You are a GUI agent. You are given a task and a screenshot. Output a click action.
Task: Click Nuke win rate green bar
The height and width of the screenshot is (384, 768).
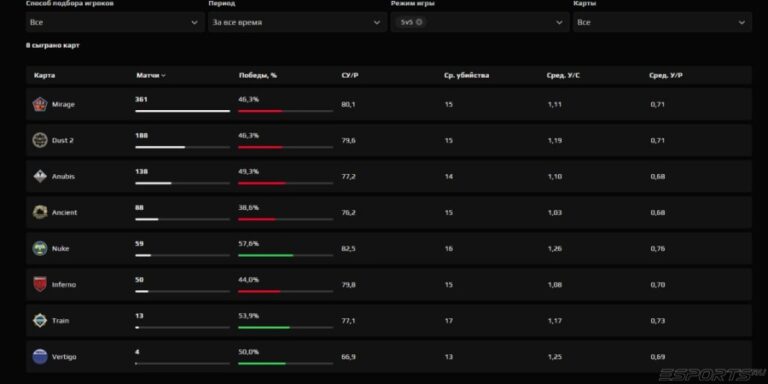[x=265, y=255]
